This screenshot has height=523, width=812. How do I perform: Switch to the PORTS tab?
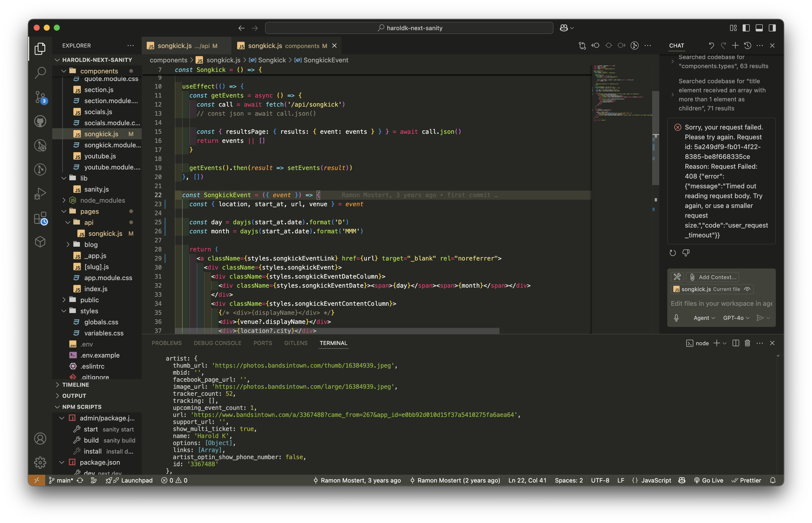point(263,343)
